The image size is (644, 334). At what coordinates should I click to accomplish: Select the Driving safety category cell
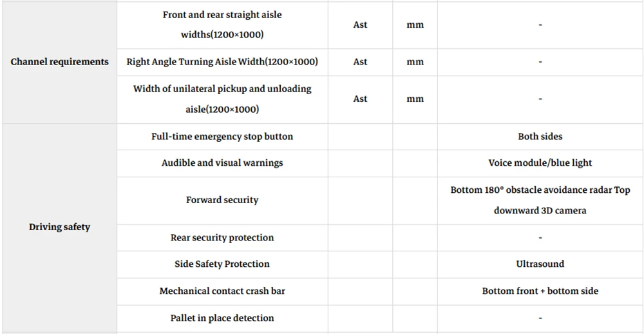tap(59, 227)
